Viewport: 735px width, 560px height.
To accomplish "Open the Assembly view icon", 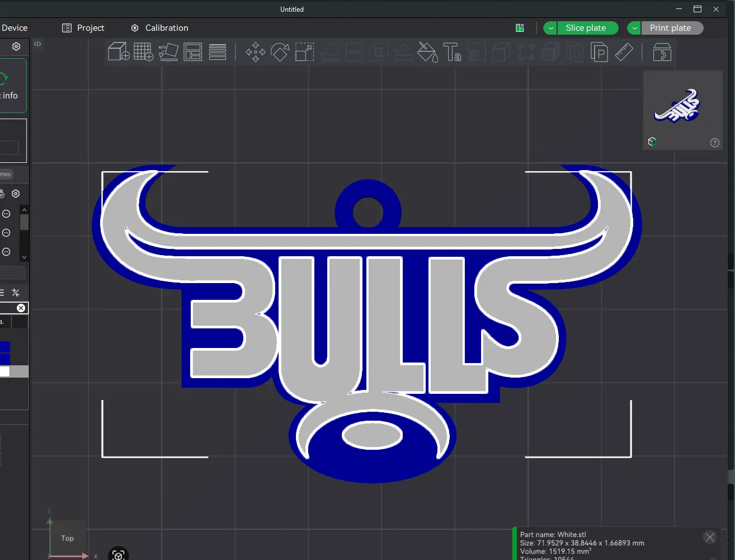I will pos(662,52).
